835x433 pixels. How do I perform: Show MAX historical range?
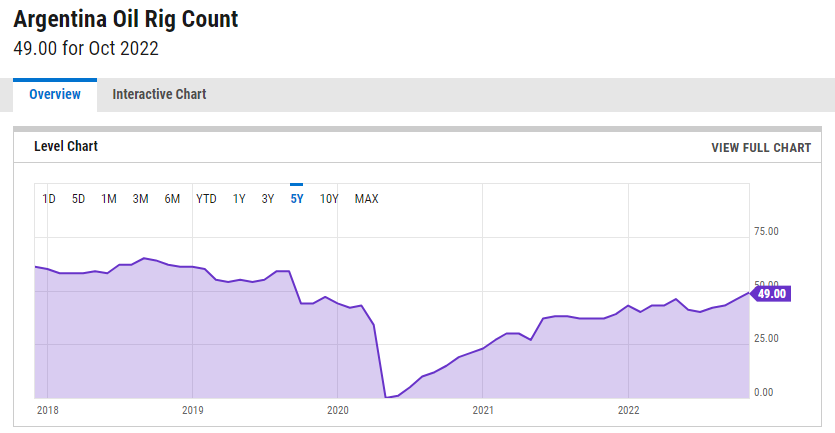[x=366, y=198]
